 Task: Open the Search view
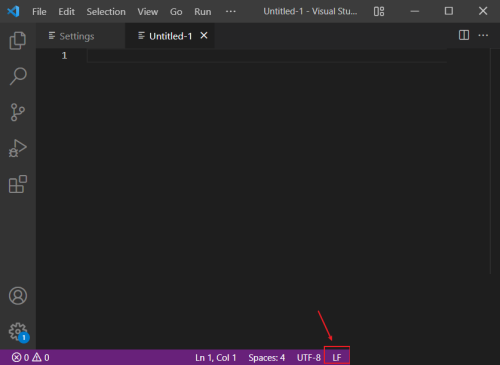[18, 76]
